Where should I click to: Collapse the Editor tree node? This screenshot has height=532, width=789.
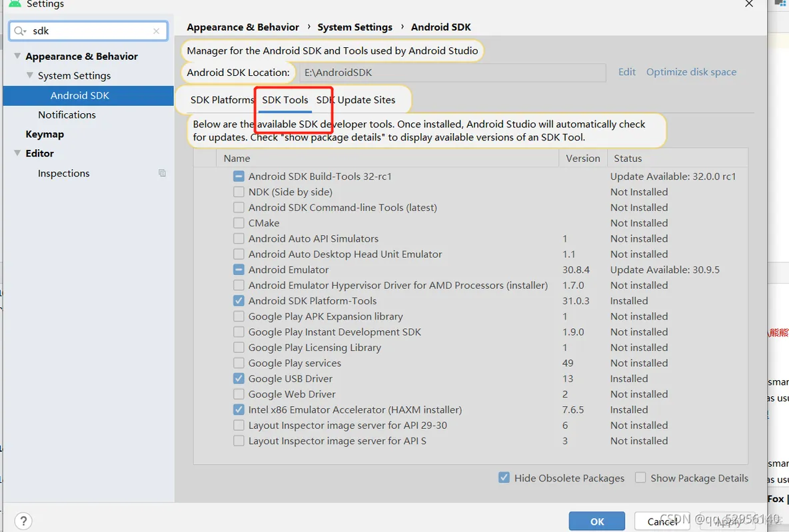[17, 153]
